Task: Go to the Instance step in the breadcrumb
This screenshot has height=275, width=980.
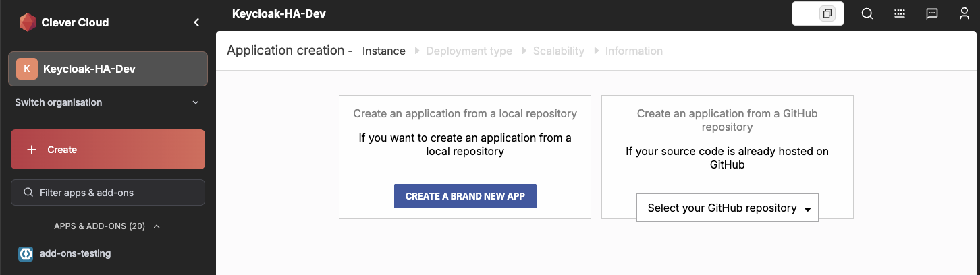Action: tap(384, 51)
